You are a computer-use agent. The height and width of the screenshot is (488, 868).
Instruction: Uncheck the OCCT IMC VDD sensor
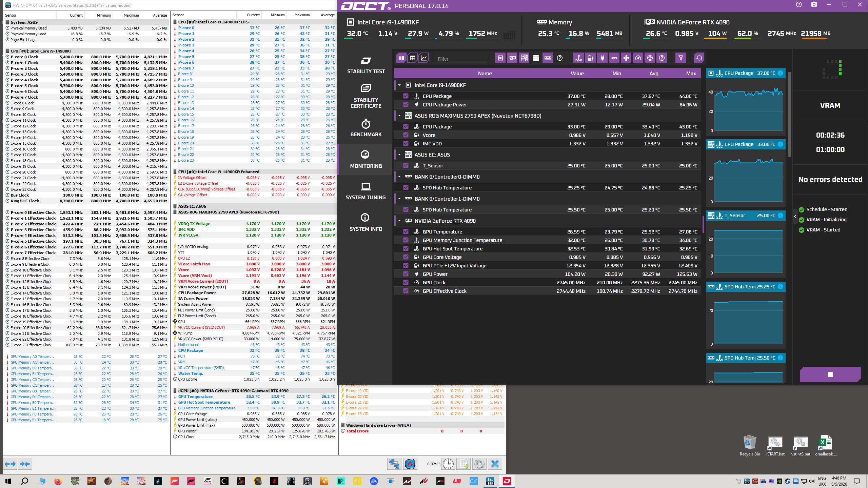coord(406,143)
